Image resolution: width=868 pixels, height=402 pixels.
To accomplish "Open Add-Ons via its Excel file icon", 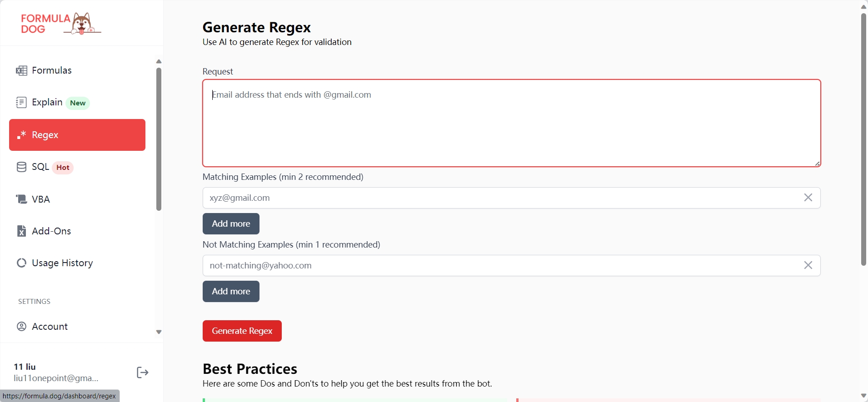I will point(21,231).
